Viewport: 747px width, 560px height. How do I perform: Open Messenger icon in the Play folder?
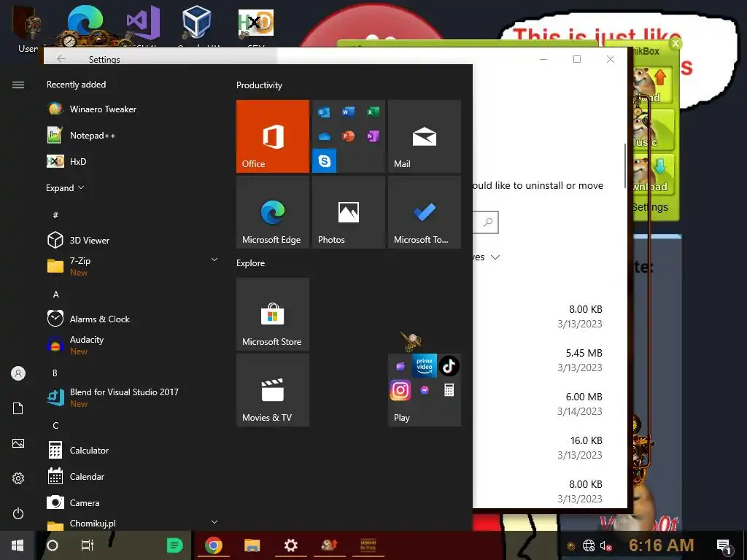(425, 391)
